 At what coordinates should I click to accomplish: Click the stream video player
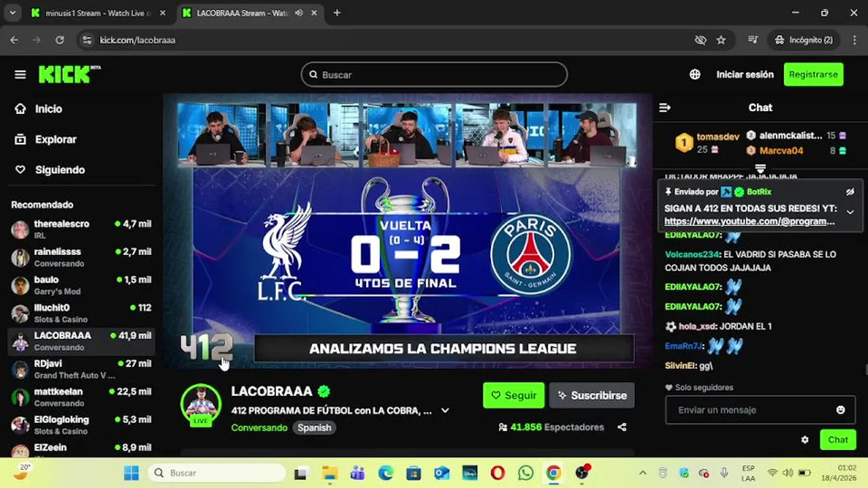pyautogui.click(x=407, y=231)
